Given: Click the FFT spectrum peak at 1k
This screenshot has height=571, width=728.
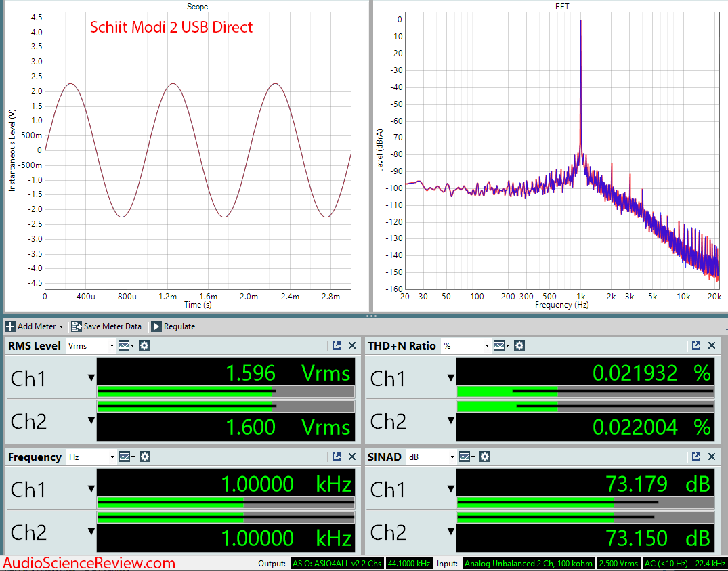Looking at the screenshot, I should 580,21.
